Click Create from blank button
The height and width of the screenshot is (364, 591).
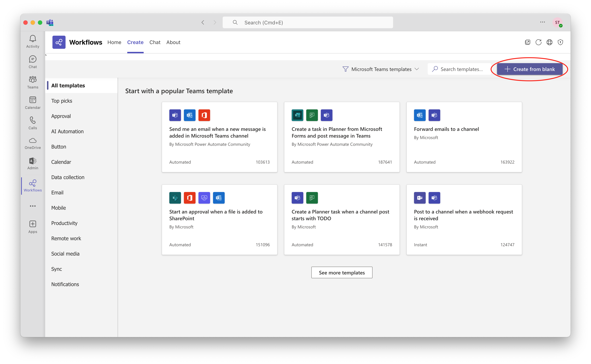[530, 69]
